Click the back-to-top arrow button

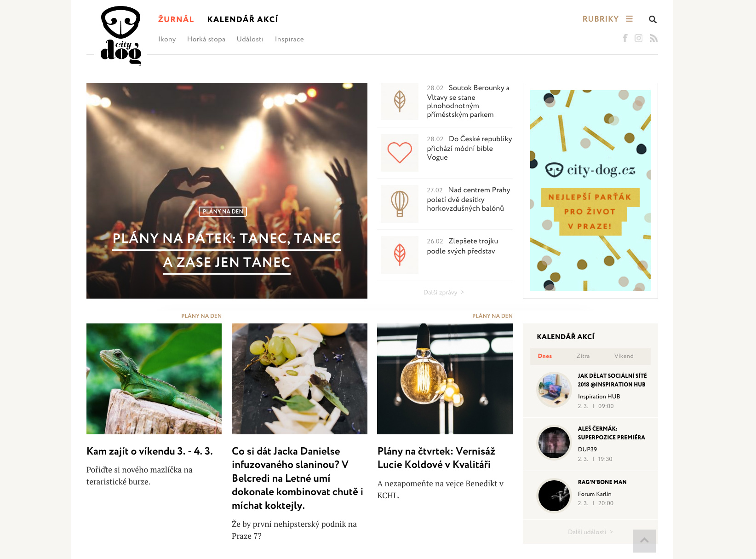(x=644, y=541)
